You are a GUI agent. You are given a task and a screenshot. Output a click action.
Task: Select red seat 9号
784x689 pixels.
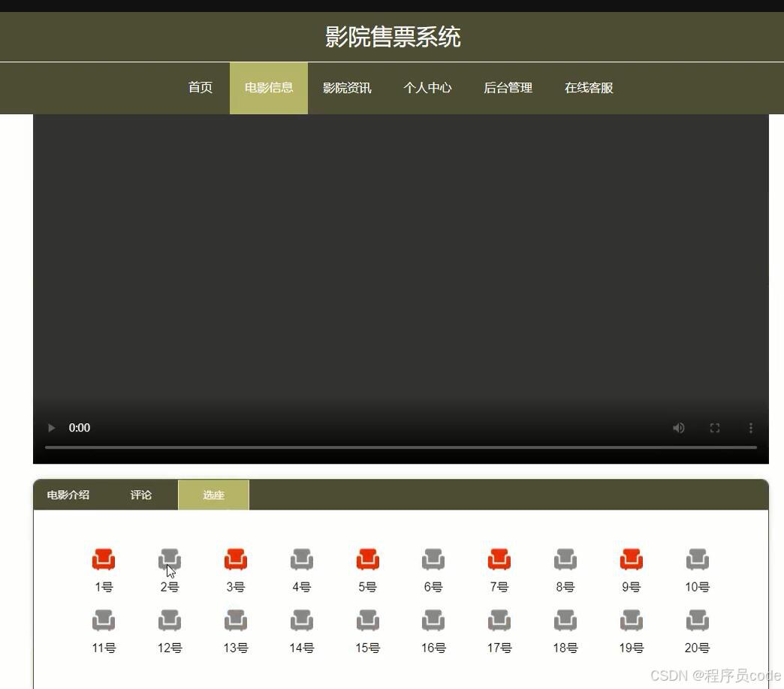[x=631, y=559]
